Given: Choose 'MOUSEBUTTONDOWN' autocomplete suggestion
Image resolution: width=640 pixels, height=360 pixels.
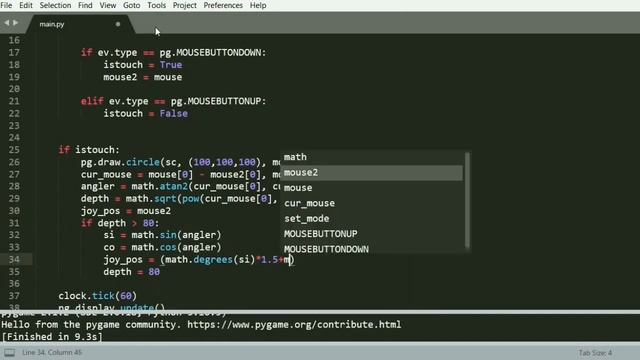Looking at the screenshot, I should pos(371,249).
